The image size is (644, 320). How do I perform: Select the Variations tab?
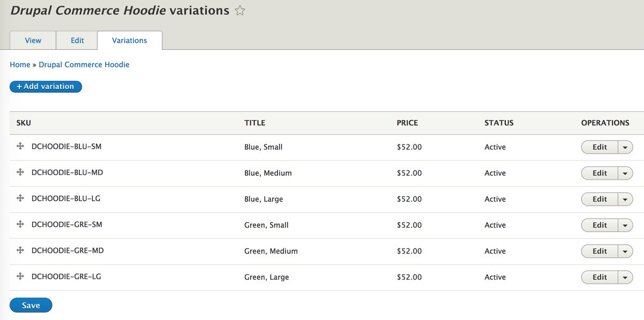point(129,40)
